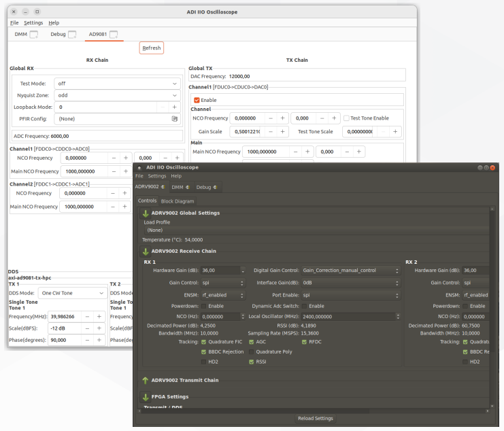The height and width of the screenshot is (431, 504).
Task: Collapse ADRV9002 Global Settings section
Action: [x=146, y=213]
